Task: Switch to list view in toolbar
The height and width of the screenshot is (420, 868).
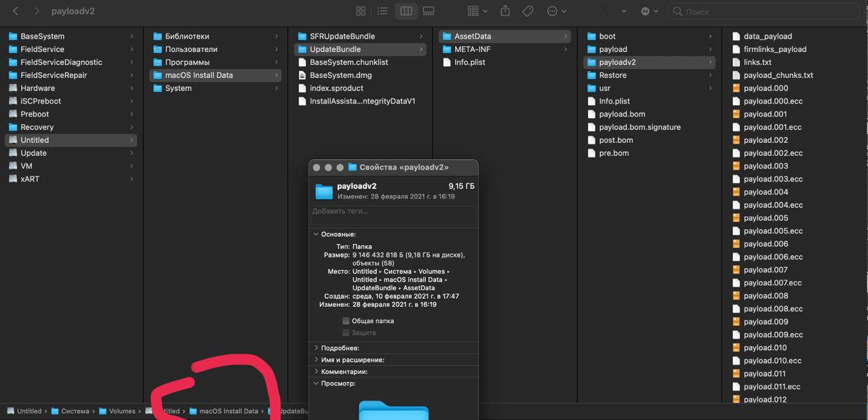Action: (x=382, y=12)
